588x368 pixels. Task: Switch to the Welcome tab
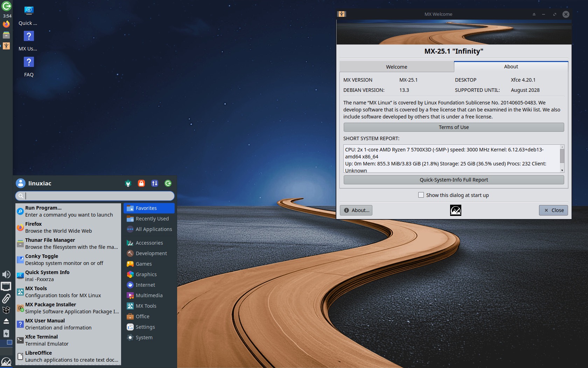[397, 67]
